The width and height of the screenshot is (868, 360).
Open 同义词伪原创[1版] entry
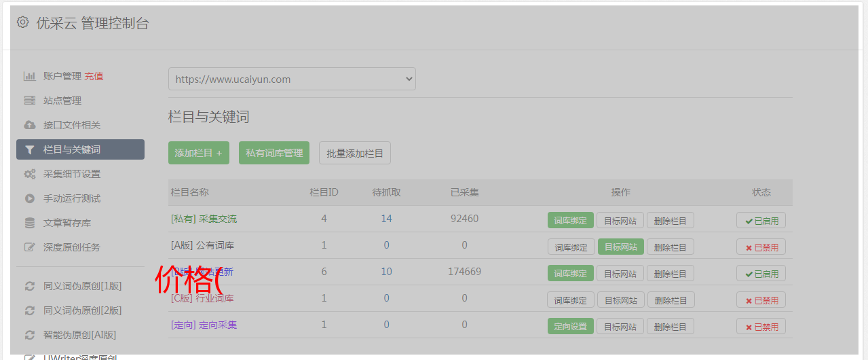(x=83, y=286)
